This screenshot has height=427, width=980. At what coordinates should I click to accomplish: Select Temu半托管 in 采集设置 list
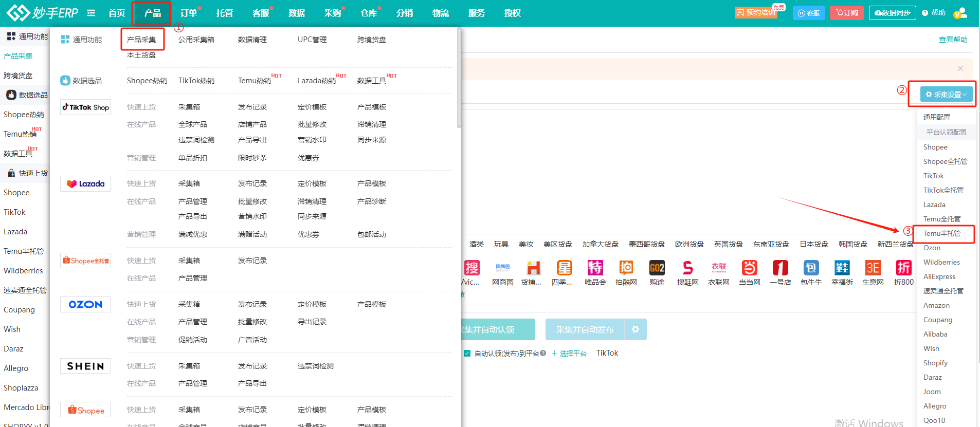[x=941, y=233]
